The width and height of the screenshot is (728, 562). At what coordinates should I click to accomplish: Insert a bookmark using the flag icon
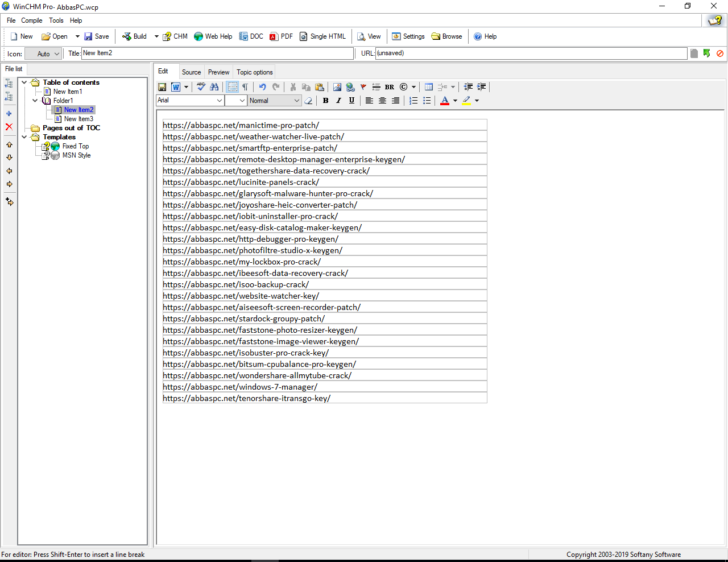coord(363,87)
